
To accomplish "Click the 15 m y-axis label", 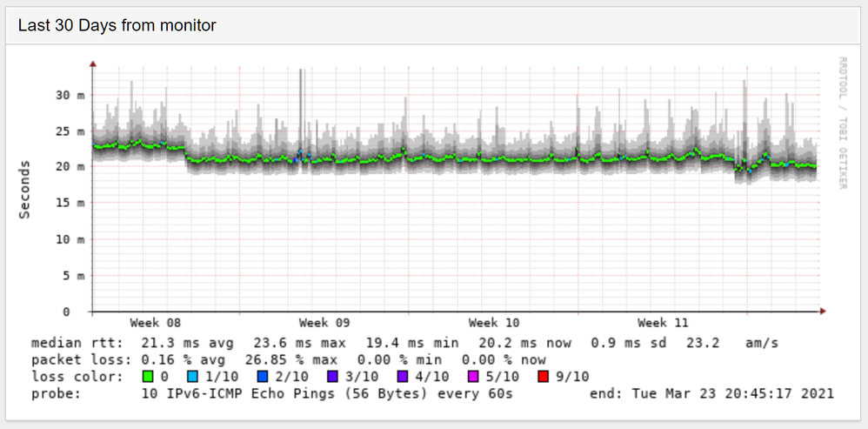I will point(70,203).
